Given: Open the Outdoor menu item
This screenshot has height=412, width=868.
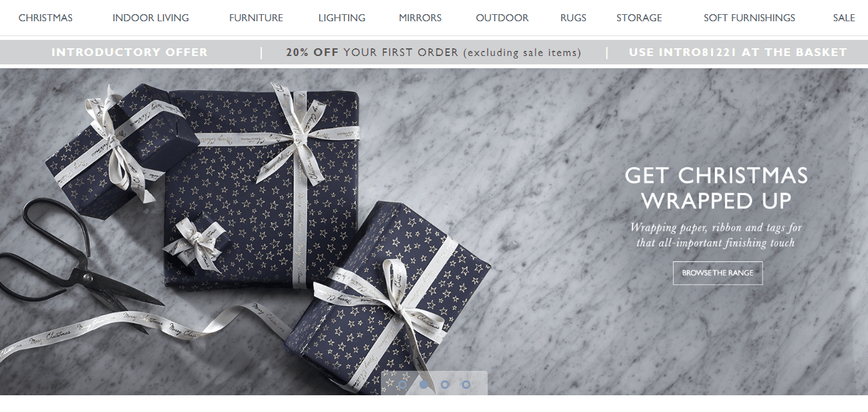Looking at the screenshot, I should pyautogui.click(x=502, y=18).
